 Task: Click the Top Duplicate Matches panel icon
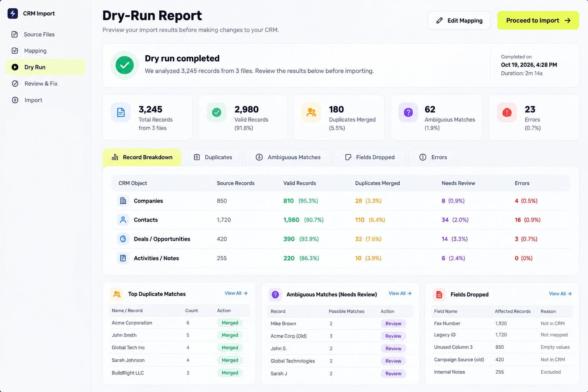(x=117, y=294)
